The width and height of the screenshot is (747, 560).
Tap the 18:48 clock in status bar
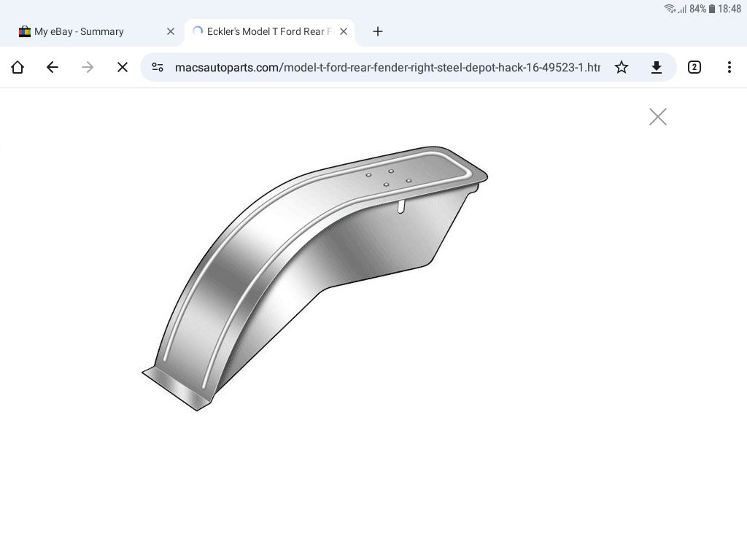[x=729, y=9]
